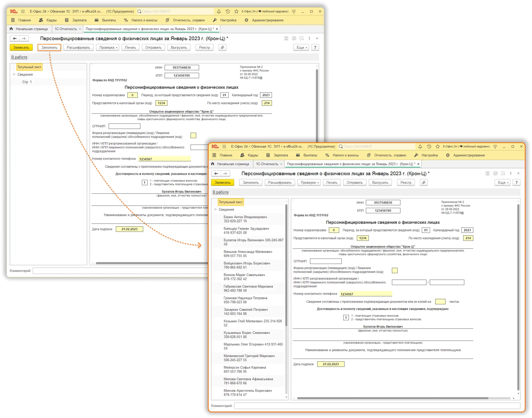
Task: Click paperclip attachments icon in front window
Action: [424, 183]
